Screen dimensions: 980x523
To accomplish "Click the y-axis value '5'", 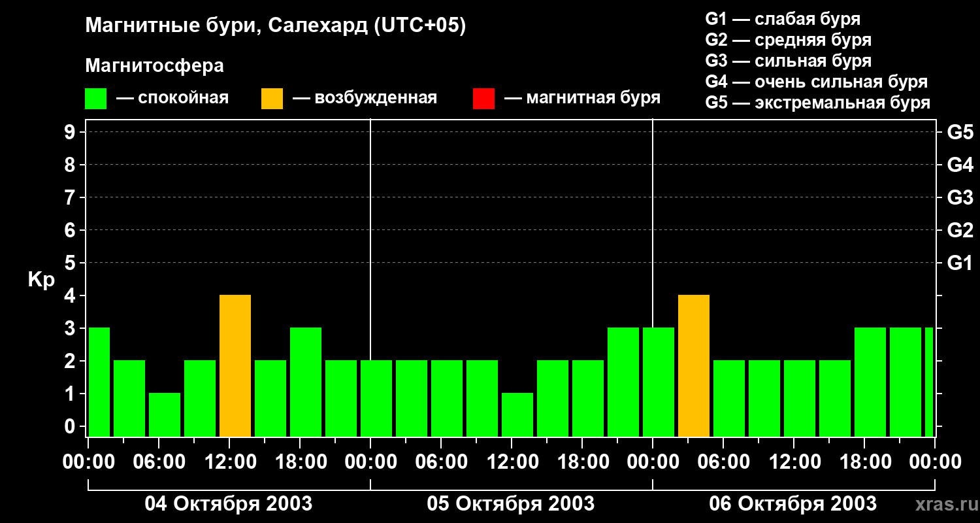I will 71,263.
